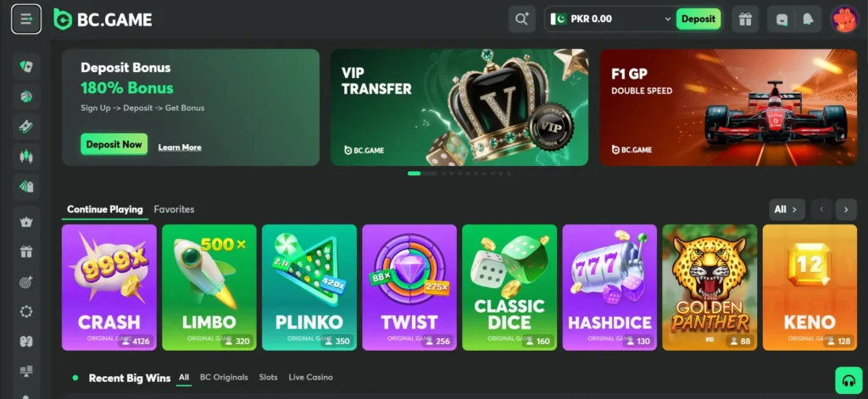This screenshot has width=868, height=399.
Task: Select the basketball sports icon in sidebar
Action: pos(26,97)
